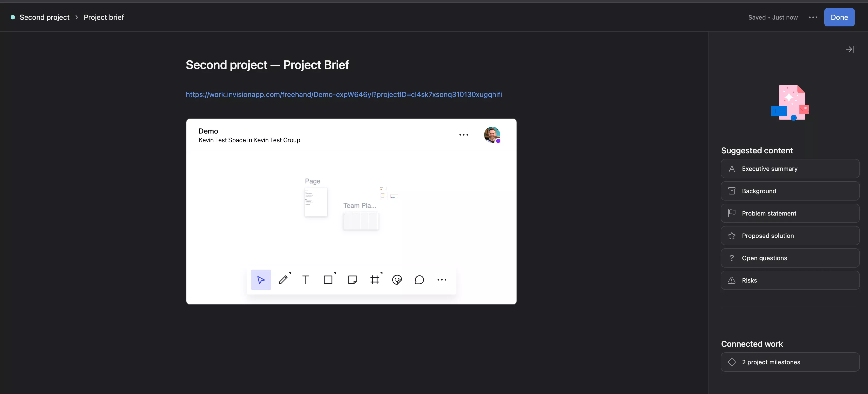Select the pen/draw tool
This screenshot has height=394, width=868.
pos(283,280)
